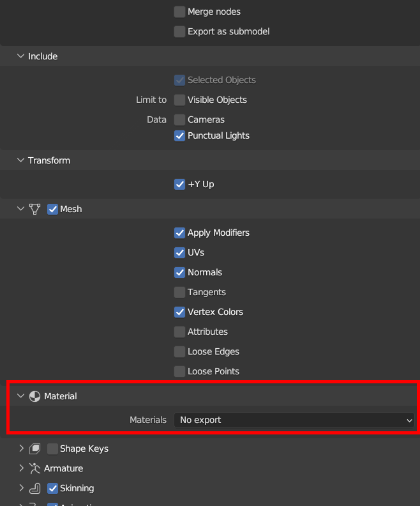Uncheck the +Y Up option
Image resolution: width=420 pixels, height=506 pixels.
pos(180,184)
